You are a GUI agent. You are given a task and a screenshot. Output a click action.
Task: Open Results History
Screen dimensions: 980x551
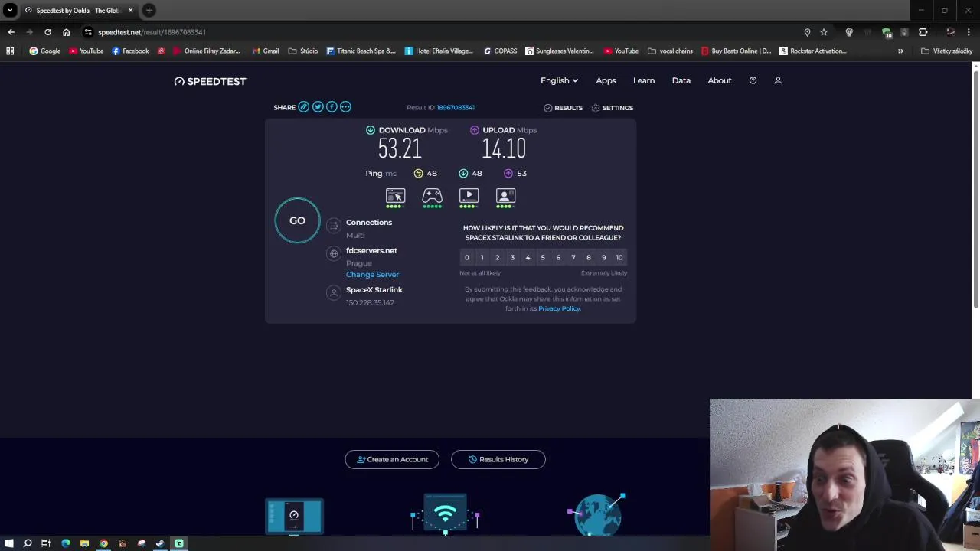[498, 459]
